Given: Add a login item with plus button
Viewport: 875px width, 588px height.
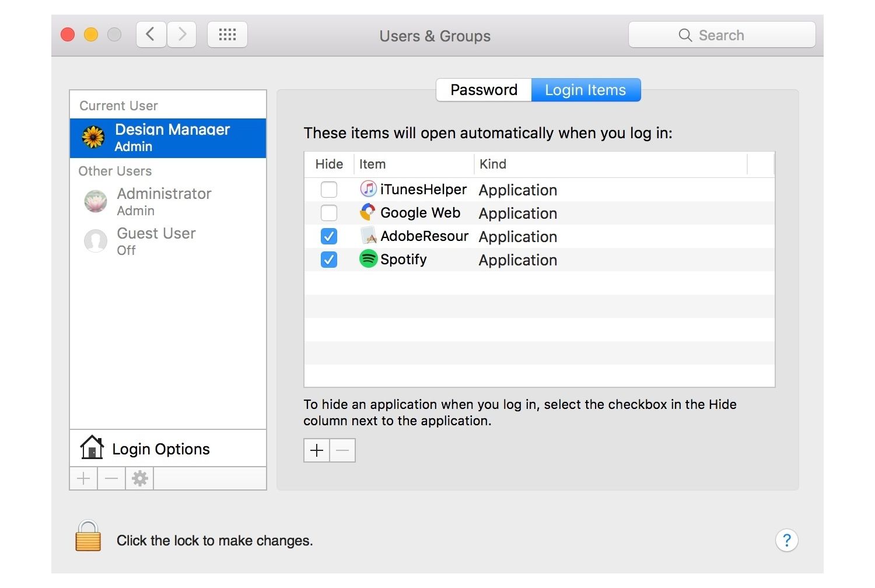Looking at the screenshot, I should point(317,450).
